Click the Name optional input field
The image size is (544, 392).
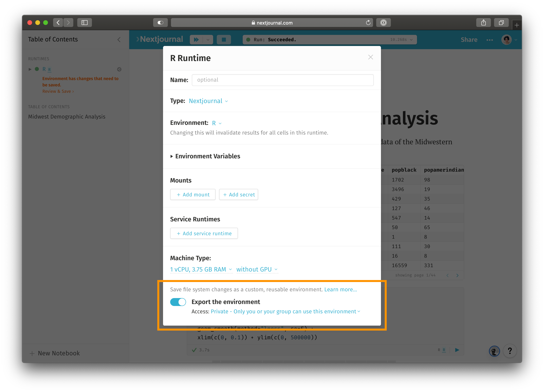[x=282, y=80]
